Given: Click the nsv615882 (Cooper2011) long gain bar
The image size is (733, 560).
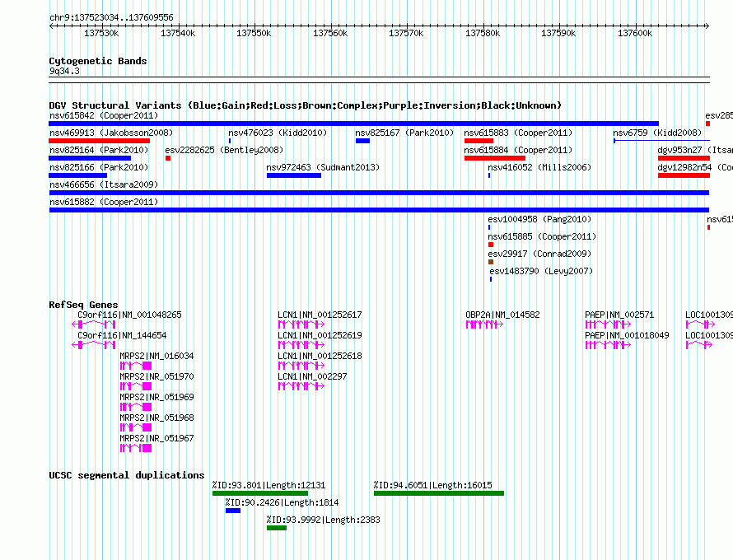Looking at the screenshot, I should pyautogui.click(x=379, y=210).
